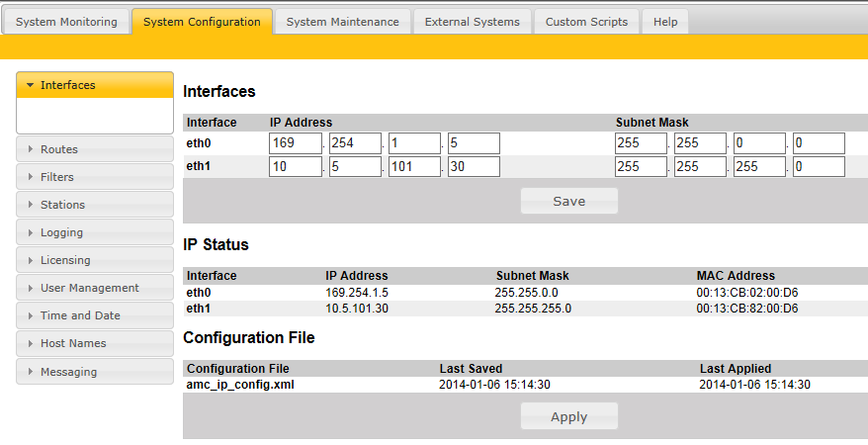
Task: Expand the Stations sidebar section
Action: [95, 205]
